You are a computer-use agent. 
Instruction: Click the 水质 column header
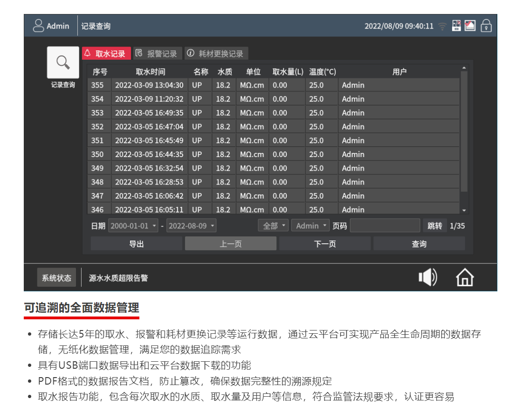click(225, 72)
